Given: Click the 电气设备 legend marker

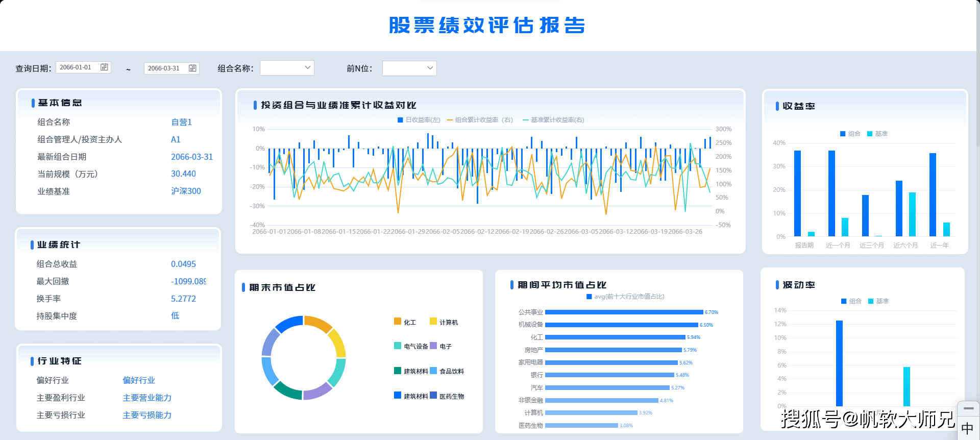Looking at the screenshot, I should coord(398,346).
